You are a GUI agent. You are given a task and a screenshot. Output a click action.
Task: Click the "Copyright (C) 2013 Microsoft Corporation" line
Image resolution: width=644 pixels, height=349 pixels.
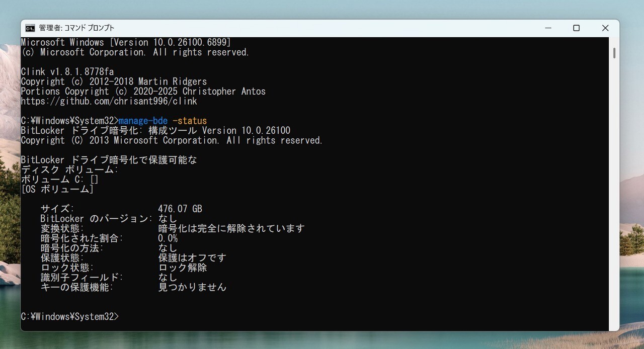(x=172, y=140)
